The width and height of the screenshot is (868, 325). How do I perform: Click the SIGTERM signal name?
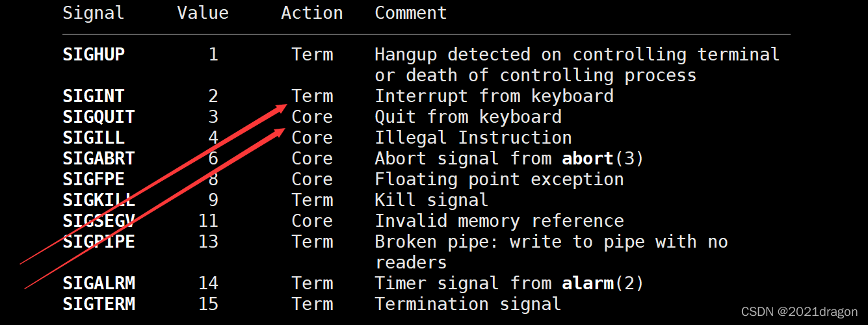point(99,304)
